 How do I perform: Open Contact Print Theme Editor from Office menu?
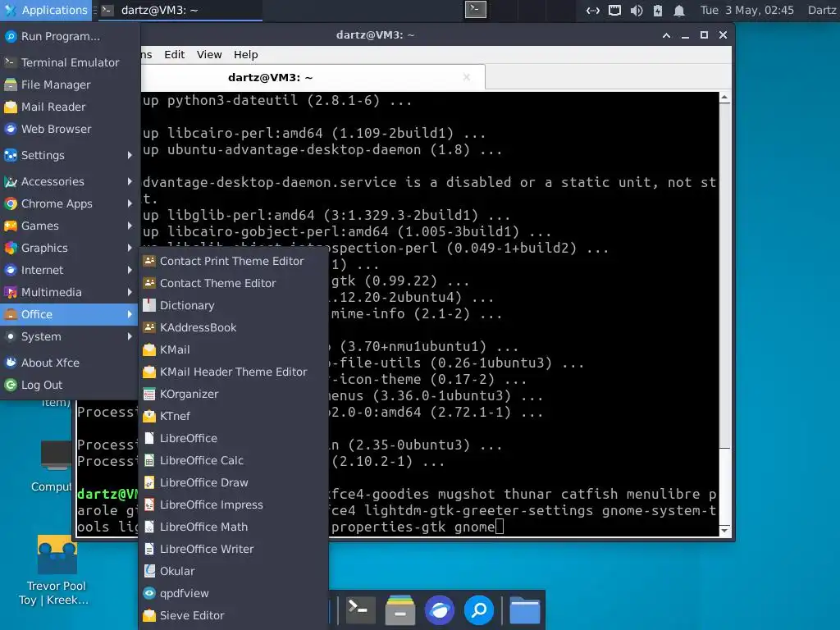click(x=232, y=261)
